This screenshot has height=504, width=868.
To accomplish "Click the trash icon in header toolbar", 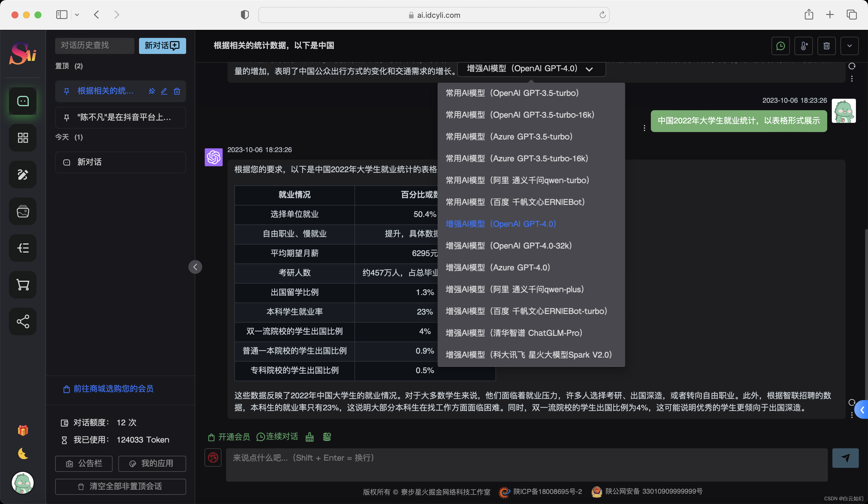I will click(x=827, y=46).
